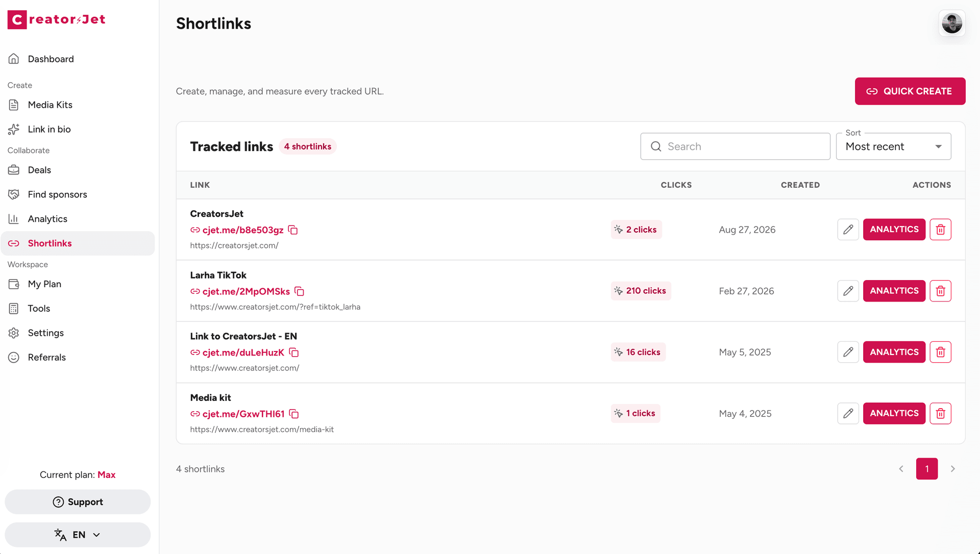Edit the Larha TikTok shortlink
This screenshot has height=554, width=980.
pyautogui.click(x=848, y=291)
